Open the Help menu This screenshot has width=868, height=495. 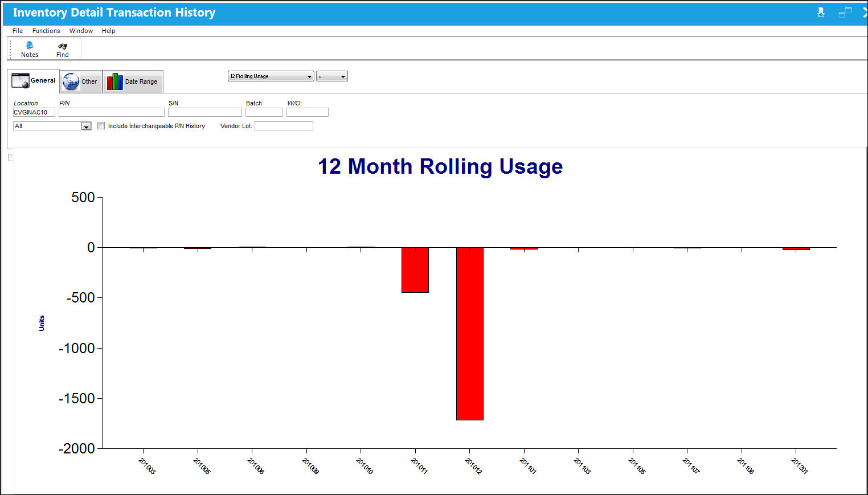click(x=108, y=31)
